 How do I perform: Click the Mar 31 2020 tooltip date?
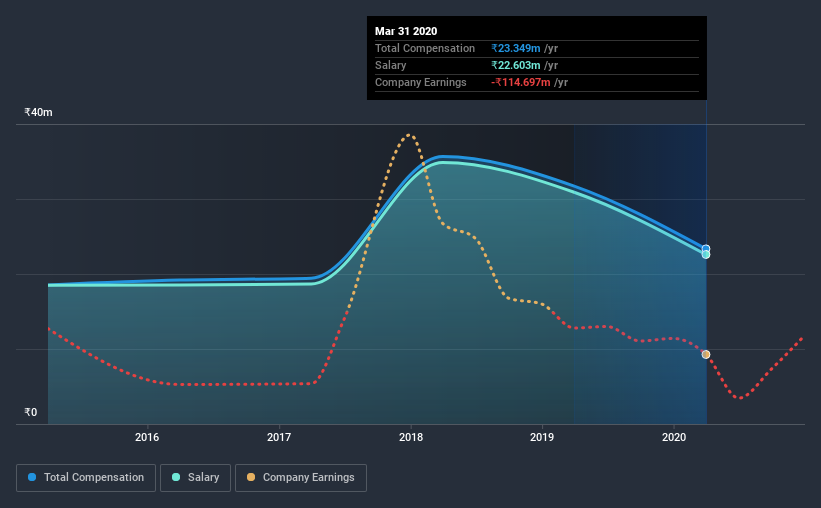[406, 31]
